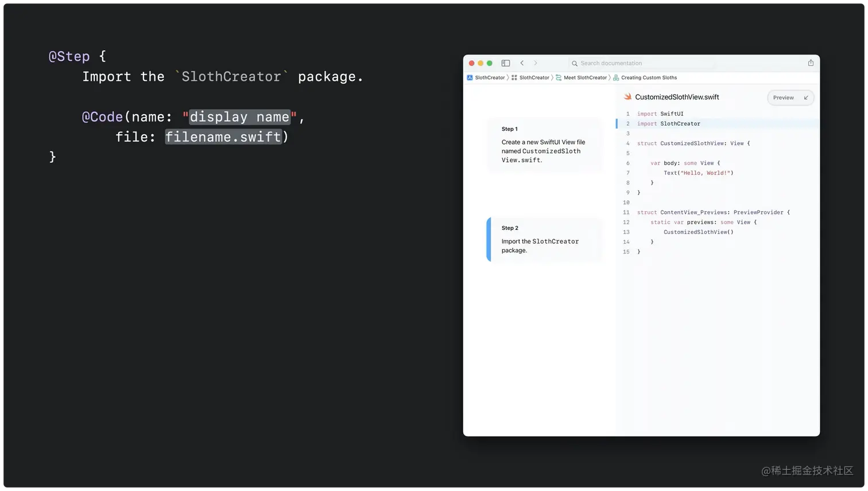Go forward with the right chevron

536,63
